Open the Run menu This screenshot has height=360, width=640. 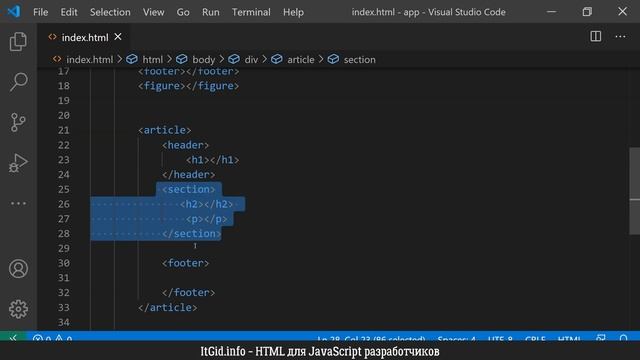click(x=211, y=12)
